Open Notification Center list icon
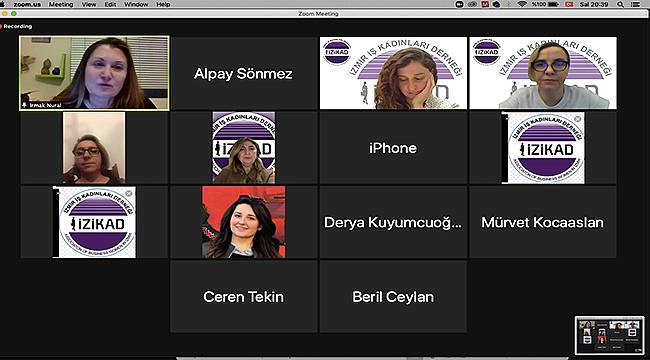 click(636, 4)
